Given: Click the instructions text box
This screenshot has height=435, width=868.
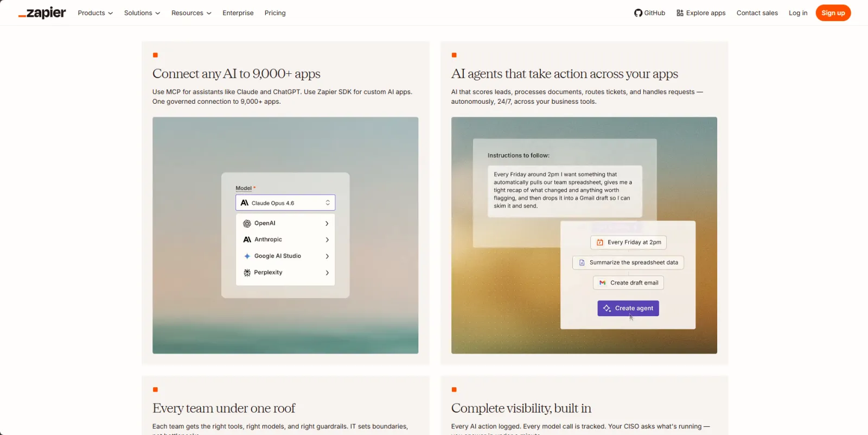Looking at the screenshot, I should pyautogui.click(x=565, y=191).
